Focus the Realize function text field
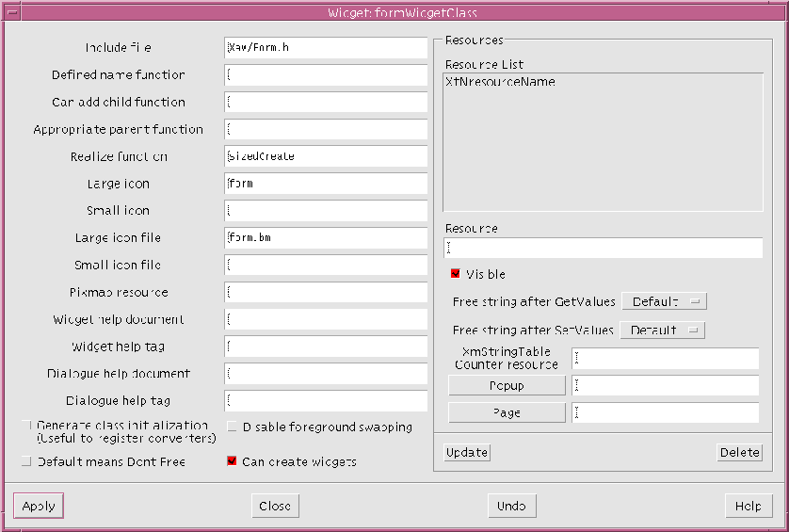Screen dimensions: 789x532 coord(326,156)
